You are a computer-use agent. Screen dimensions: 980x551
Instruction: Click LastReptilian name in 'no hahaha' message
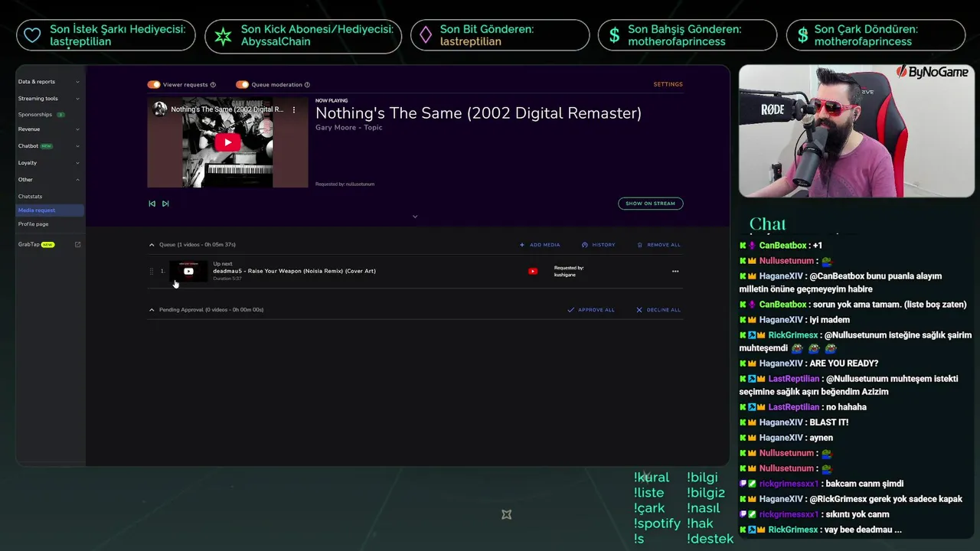point(794,407)
